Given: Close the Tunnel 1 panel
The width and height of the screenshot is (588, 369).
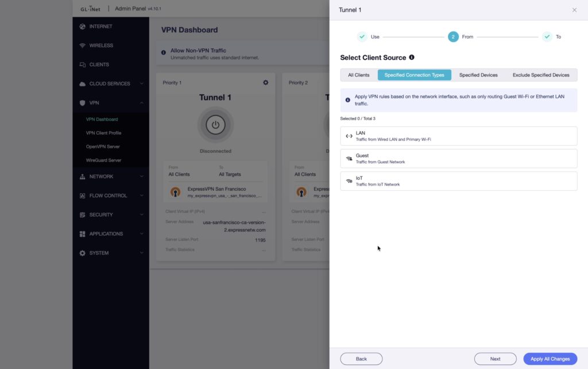Looking at the screenshot, I should pyautogui.click(x=574, y=10).
